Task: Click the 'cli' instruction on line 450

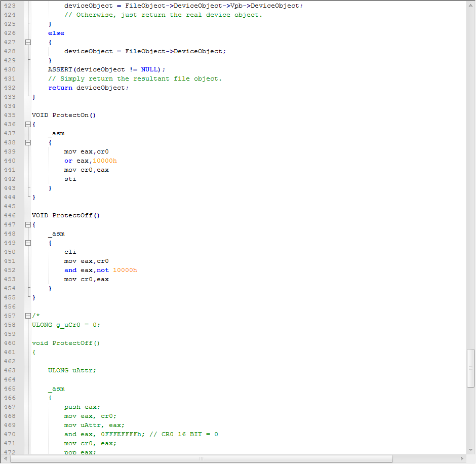Action: 70,252
